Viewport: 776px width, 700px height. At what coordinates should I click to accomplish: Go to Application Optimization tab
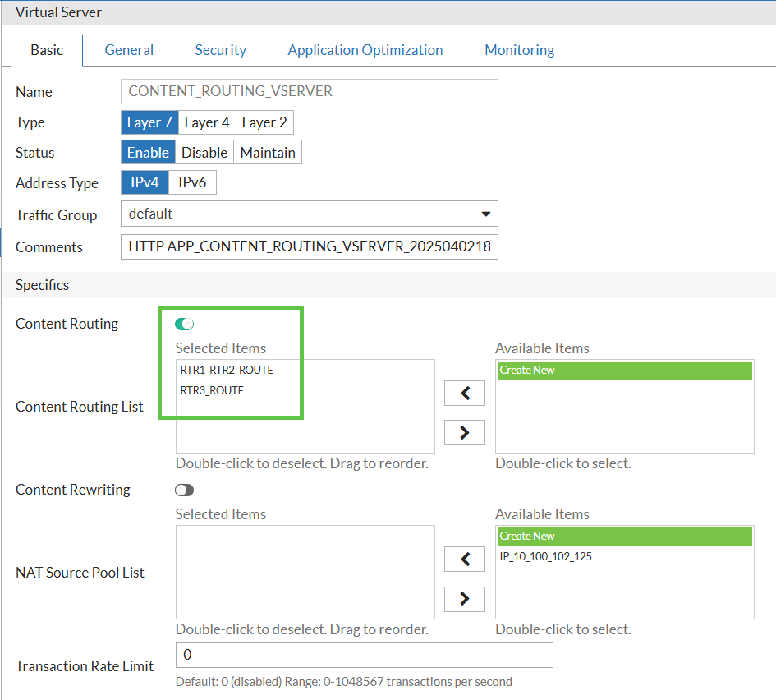tap(365, 50)
